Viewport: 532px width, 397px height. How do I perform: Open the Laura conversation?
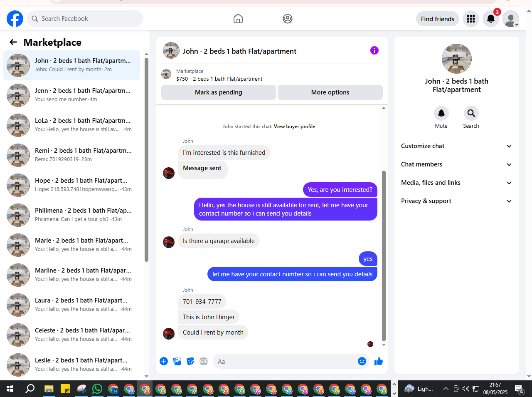(x=71, y=305)
